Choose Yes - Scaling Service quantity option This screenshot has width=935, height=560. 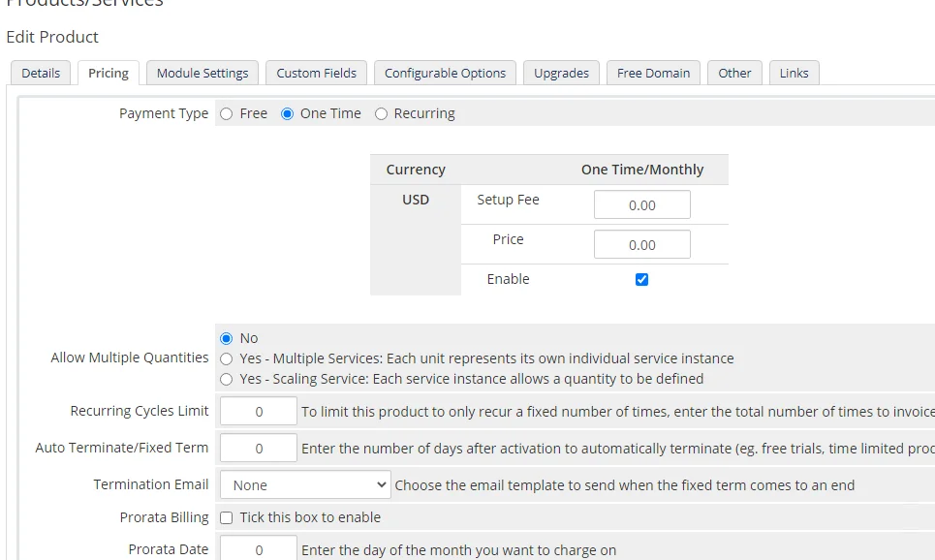coord(227,379)
